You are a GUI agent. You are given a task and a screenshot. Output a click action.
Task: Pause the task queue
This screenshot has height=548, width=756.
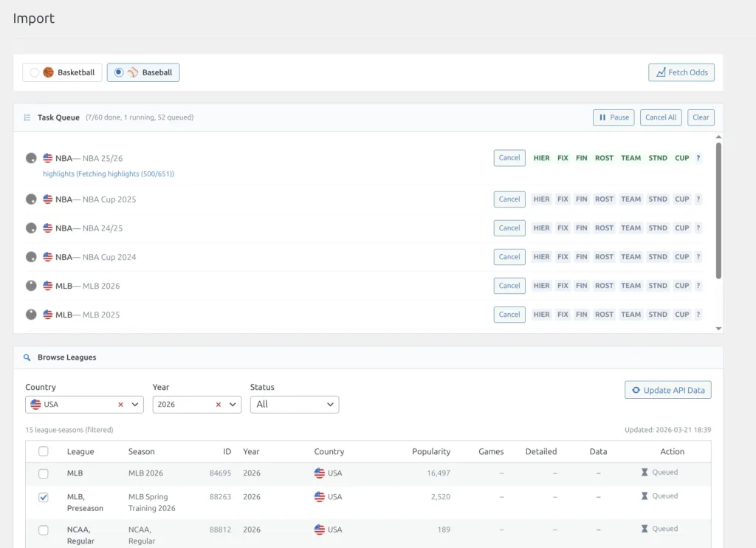614,117
